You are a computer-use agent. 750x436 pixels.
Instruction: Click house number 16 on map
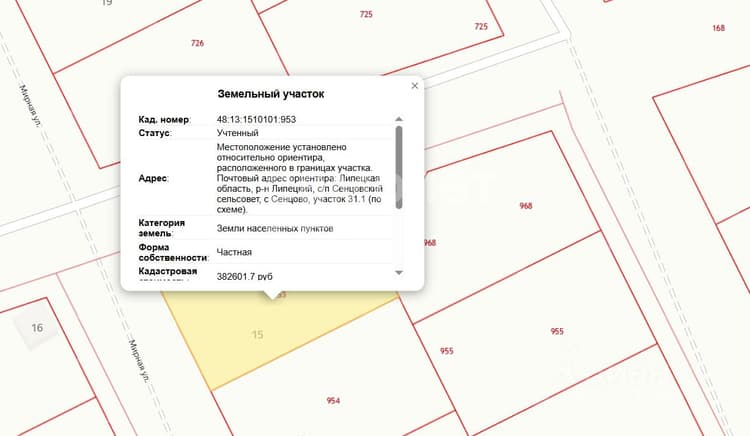(x=37, y=328)
